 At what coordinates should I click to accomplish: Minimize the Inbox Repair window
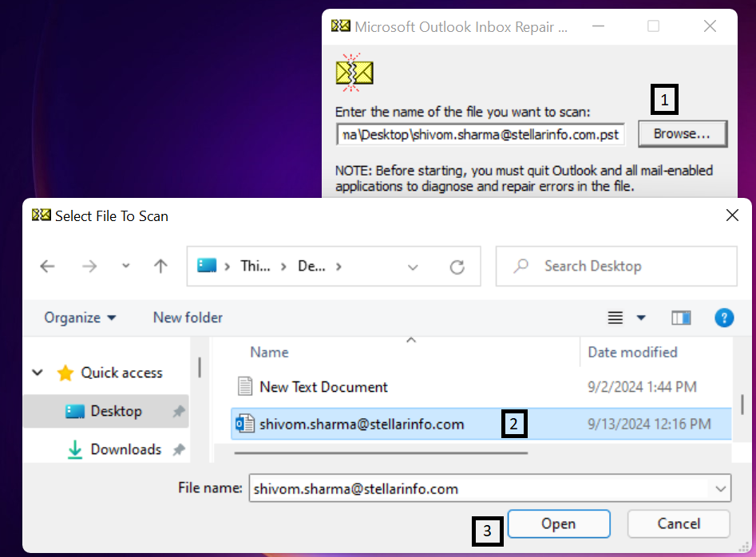pyautogui.click(x=599, y=26)
